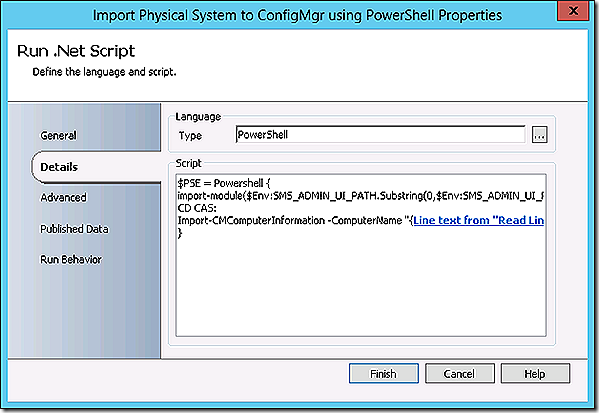Click the Line text from "Read Lin" link
The height and width of the screenshot is (413, 599).
coord(479,220)
